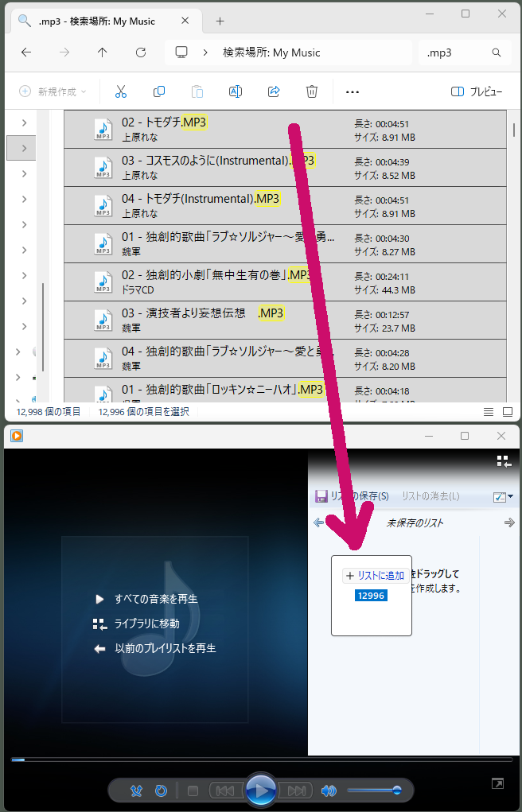Click the full screen icon in Media Player
Viewport: 522px width, 812px height.
click(497, 783)
